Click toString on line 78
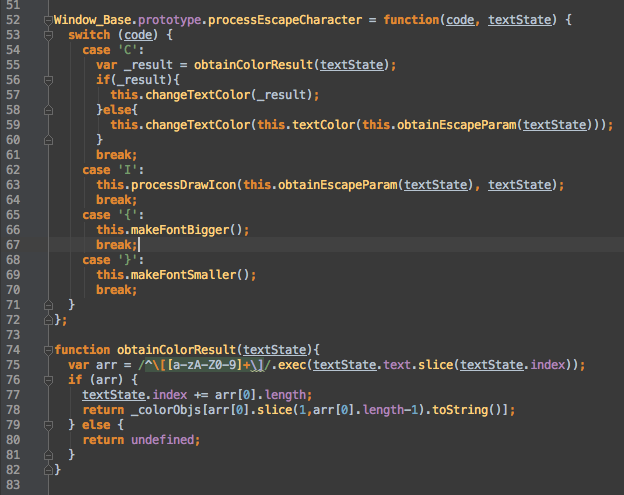Screen dimensions: 624x495 460,410
